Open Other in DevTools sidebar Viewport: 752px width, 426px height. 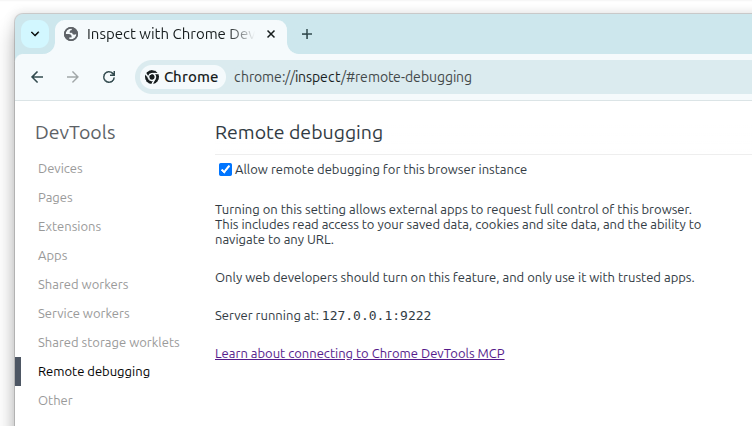coord(55,401)
